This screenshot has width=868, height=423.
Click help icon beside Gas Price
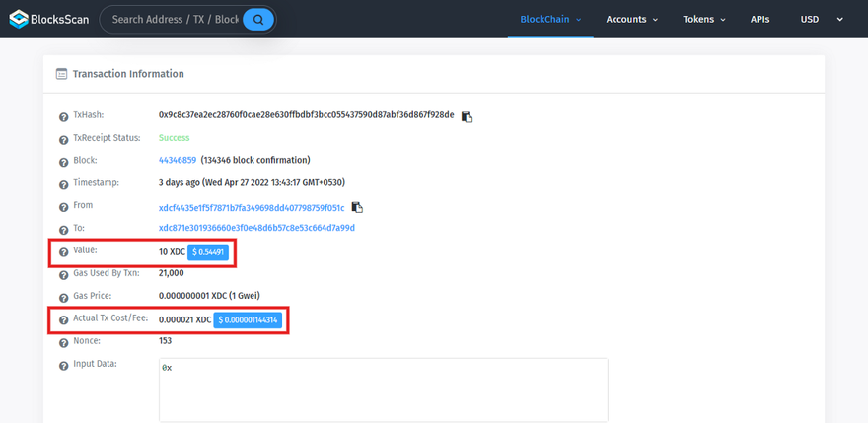tap(64, 296)
